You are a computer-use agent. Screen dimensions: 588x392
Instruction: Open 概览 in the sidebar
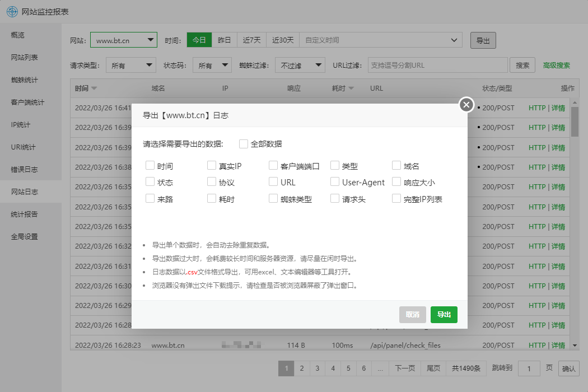[x=31, y=35]
